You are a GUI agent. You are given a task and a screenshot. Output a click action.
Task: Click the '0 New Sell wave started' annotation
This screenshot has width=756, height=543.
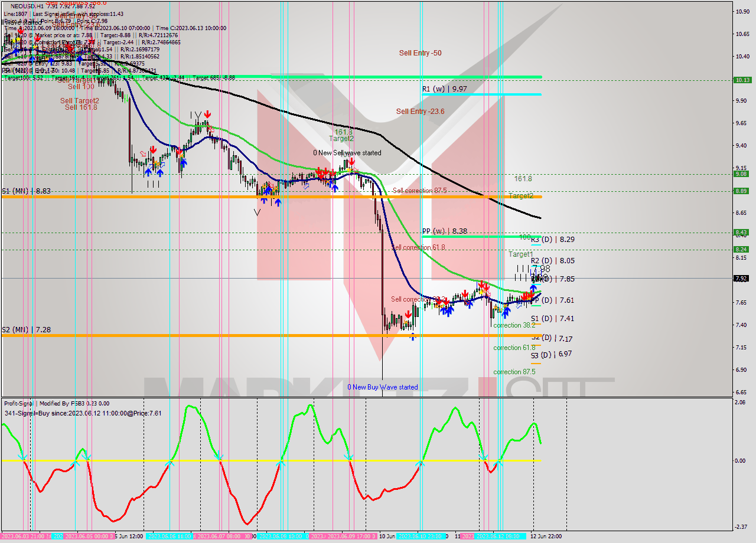pos(347,153)
